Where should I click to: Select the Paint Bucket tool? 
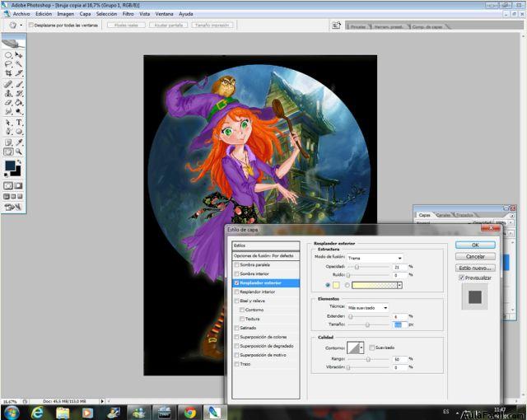(x=19, y=102)
